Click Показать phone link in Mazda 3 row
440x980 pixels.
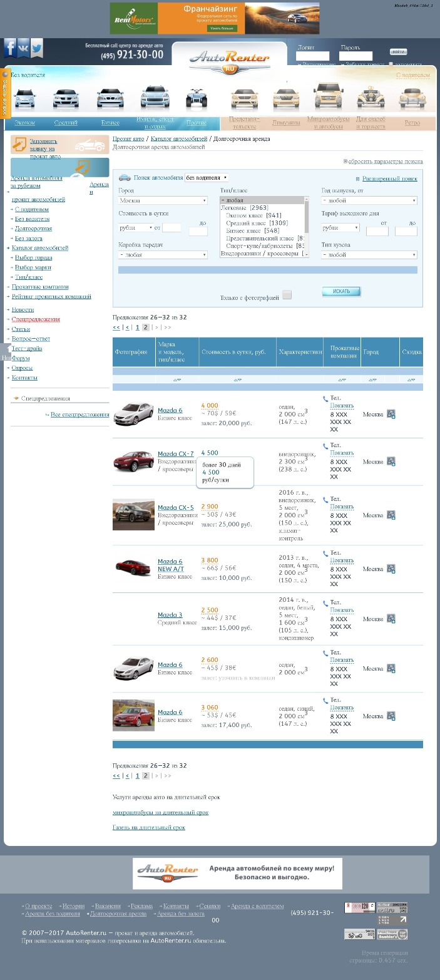point(342,610)
